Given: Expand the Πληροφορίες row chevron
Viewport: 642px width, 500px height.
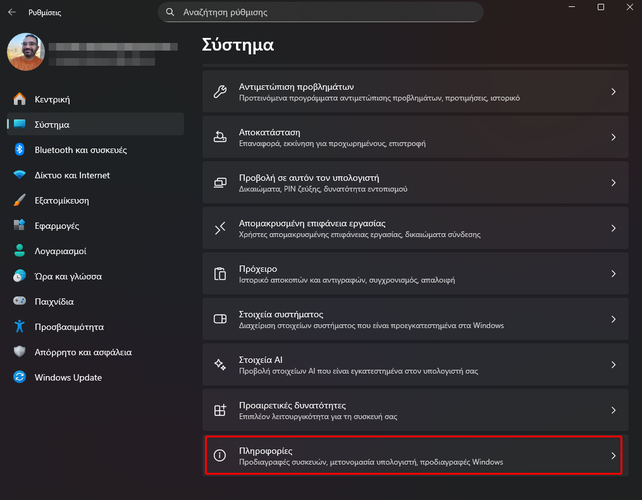Looking at the screenshot, I should [x=613, y=456].
